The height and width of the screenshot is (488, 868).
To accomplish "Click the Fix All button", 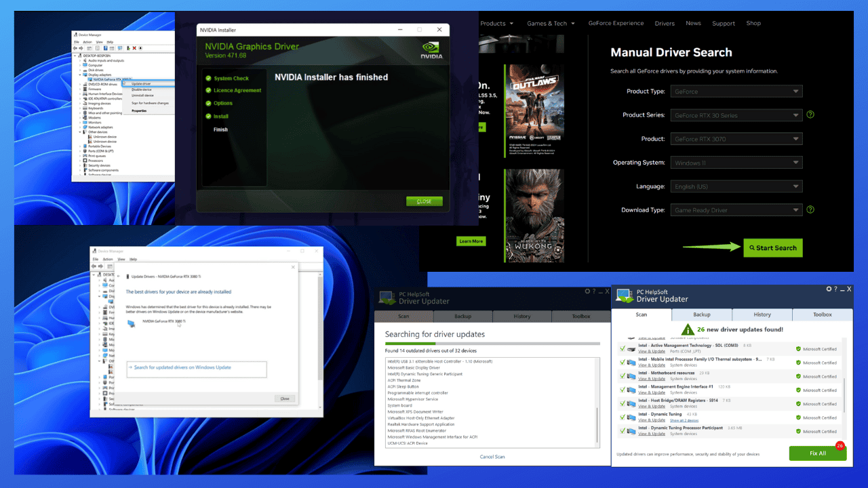I will pos(817,453).
